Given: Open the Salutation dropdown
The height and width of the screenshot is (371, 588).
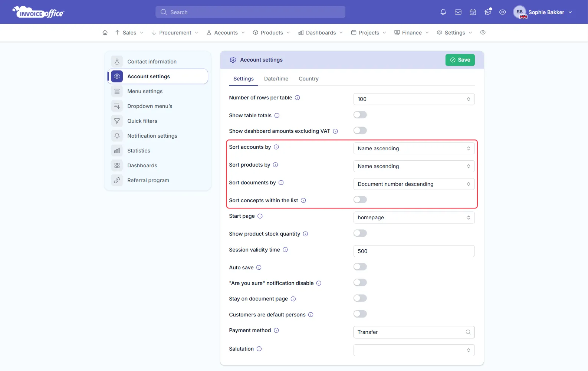Looking at the screenshot, I should click(414, 350).
